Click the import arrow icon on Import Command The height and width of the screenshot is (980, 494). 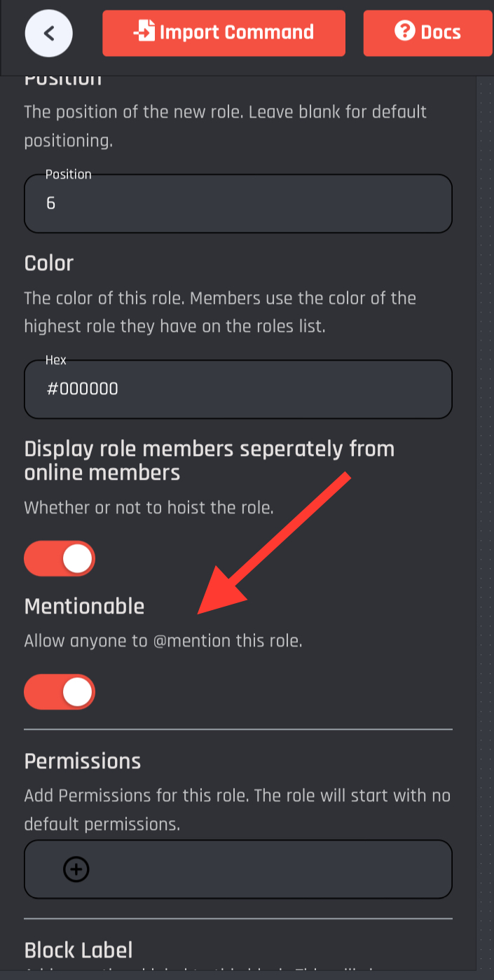click(144, 32)
